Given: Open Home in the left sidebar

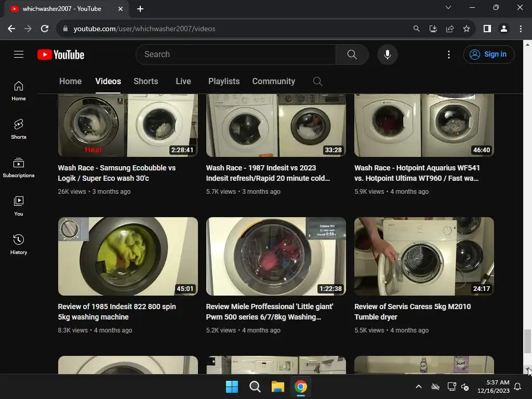Looking at the screenshot, I should click(19, 91).
